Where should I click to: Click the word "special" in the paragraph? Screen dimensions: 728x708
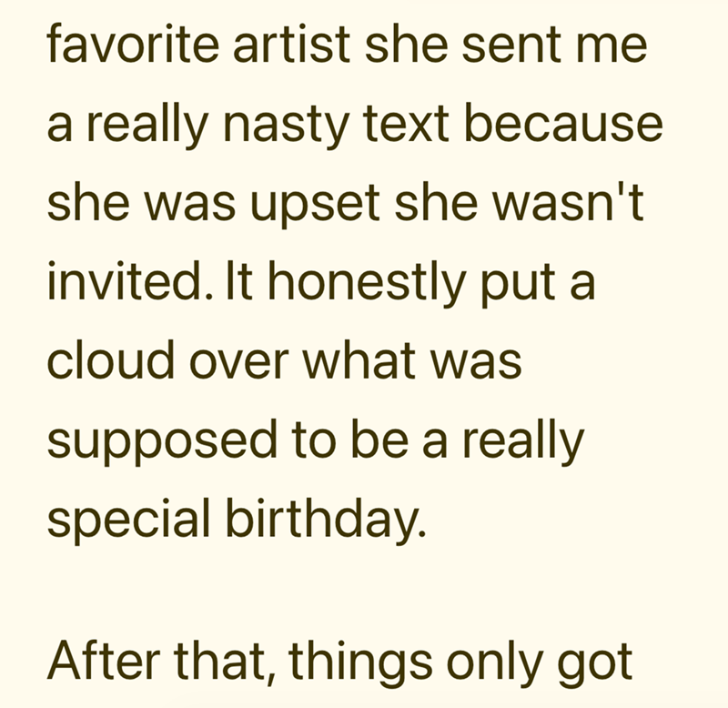[128, 520]
